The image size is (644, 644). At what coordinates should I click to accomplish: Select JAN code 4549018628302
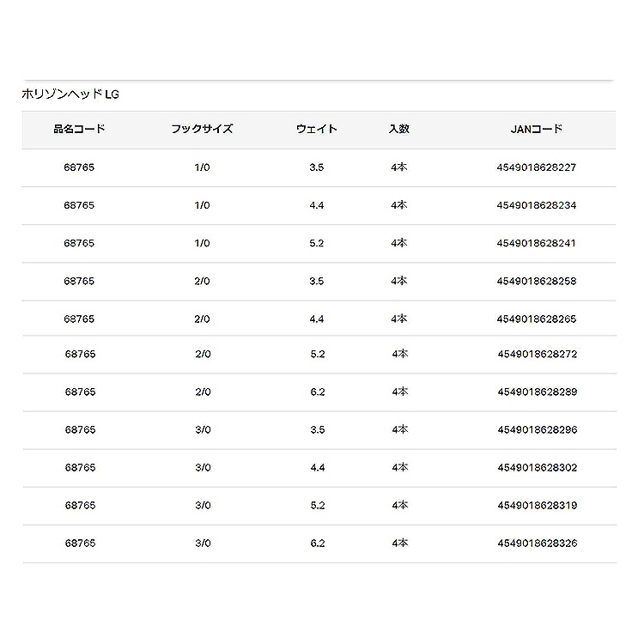pos(536,468)
